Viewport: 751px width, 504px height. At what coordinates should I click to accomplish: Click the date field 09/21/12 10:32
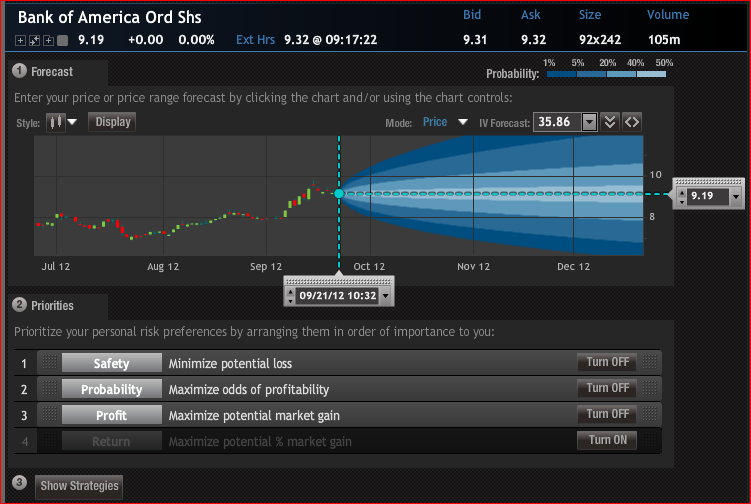coord(338,296)
